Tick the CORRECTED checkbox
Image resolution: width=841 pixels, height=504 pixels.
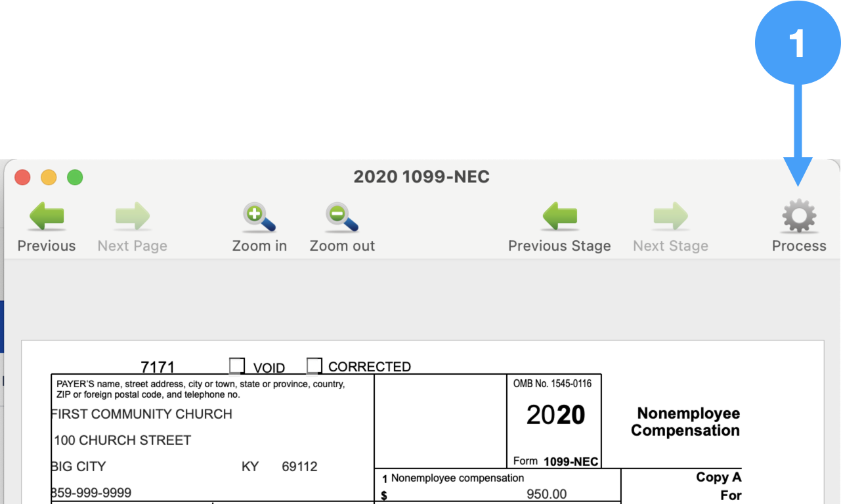coord(314,366)
